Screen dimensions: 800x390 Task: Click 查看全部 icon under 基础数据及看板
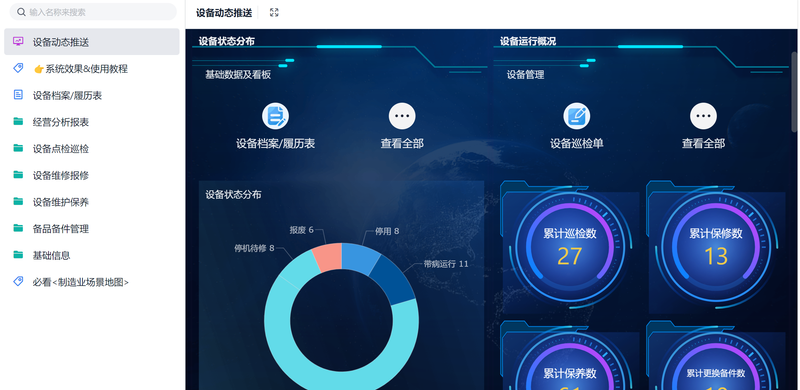(402, 116)
